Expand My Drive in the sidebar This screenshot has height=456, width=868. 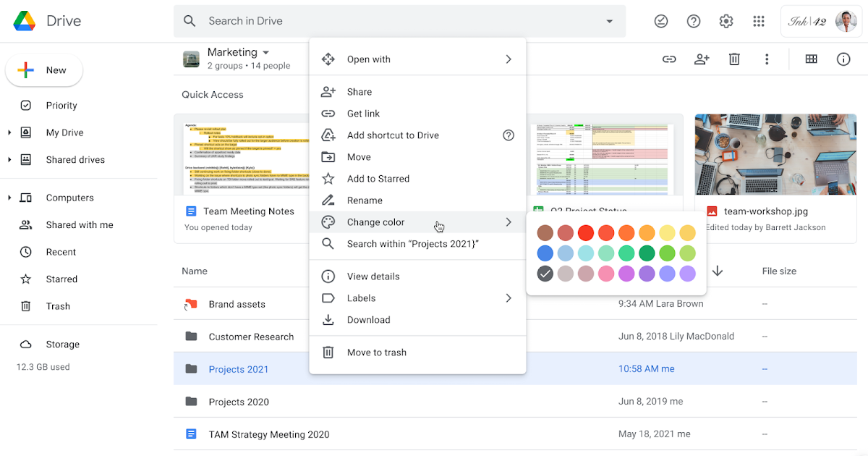pyautogui.click(x=9, y=132)
